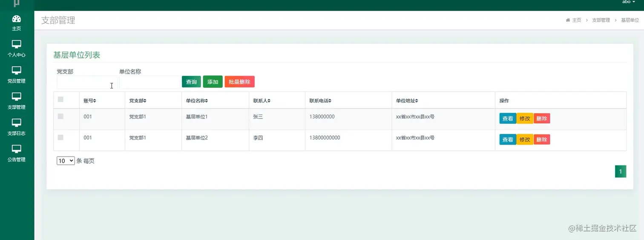This screenshot has width=644, height=240.
Task: Click phone number 13800000000
Action: pos(325,138)
